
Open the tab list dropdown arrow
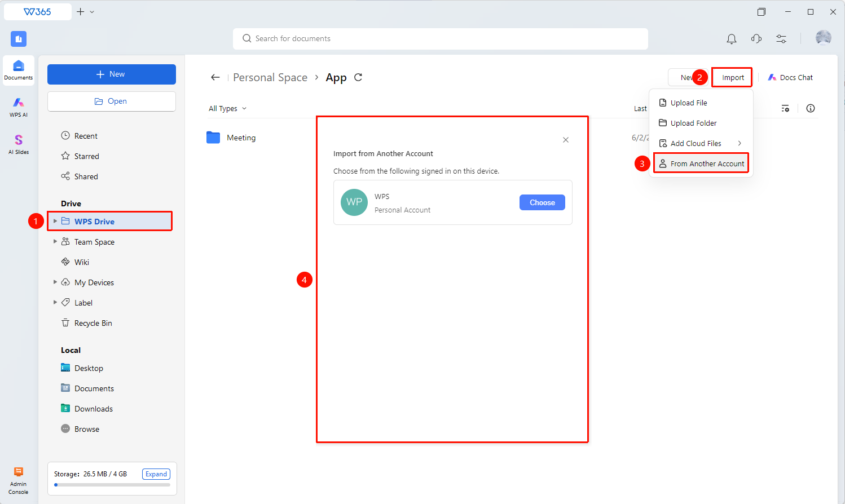click(x=92, y=12)
